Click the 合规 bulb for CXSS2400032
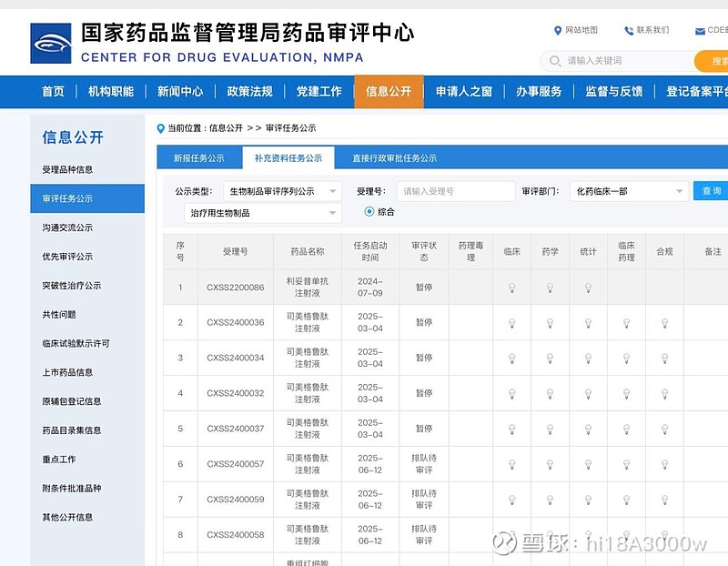728x566 pixels. tap(665, 394)
